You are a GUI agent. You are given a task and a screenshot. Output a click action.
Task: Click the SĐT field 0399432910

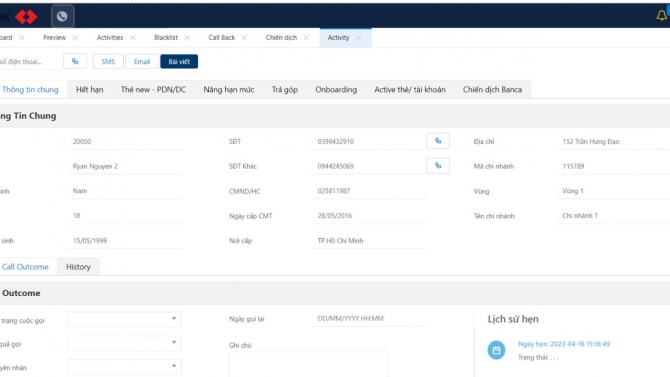pos(369,141)
